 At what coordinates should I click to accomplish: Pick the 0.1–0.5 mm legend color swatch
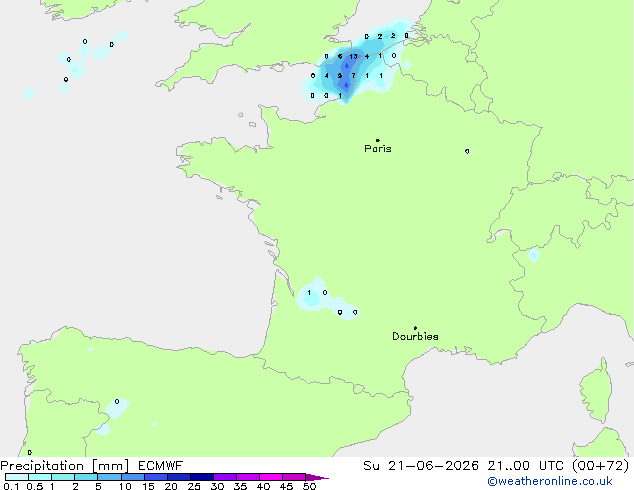pyautogui.click(x=17, y=477)
